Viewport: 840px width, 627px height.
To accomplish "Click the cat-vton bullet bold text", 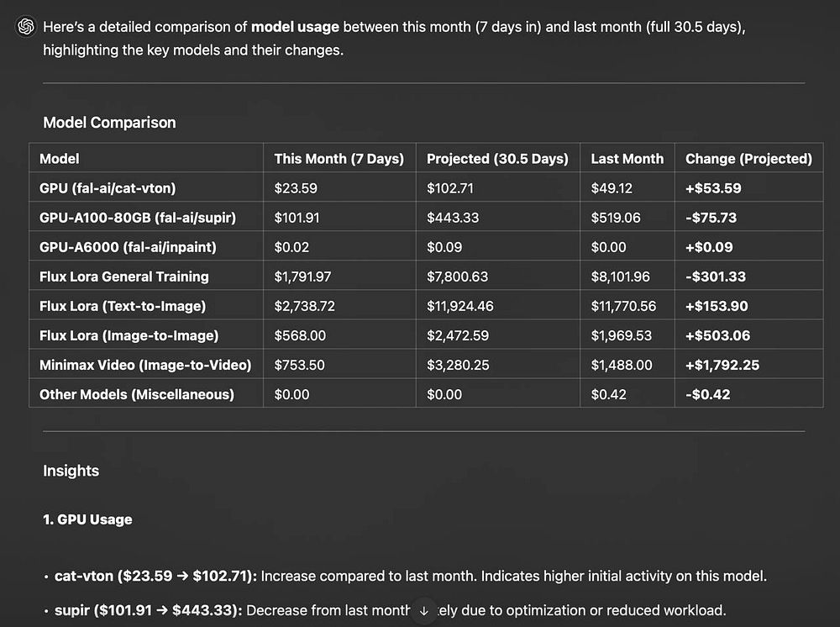I will pos(157,577).
